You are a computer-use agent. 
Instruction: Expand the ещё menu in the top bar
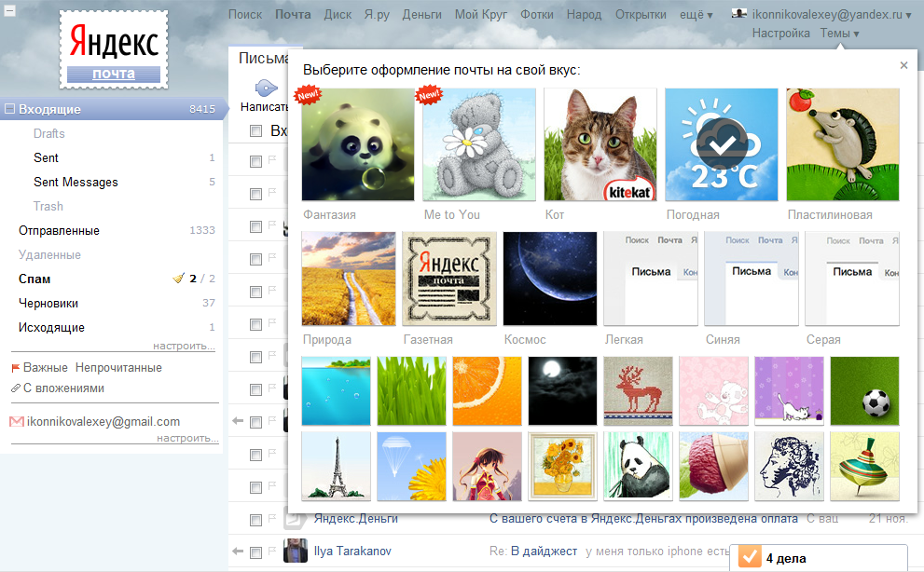pyautogui.click(x=696, y=15)
